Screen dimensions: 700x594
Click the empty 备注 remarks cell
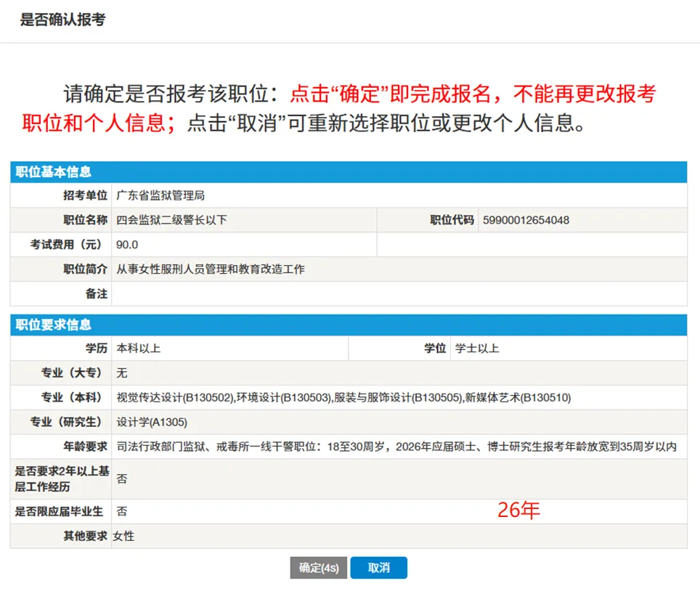(x=398, y=294)
